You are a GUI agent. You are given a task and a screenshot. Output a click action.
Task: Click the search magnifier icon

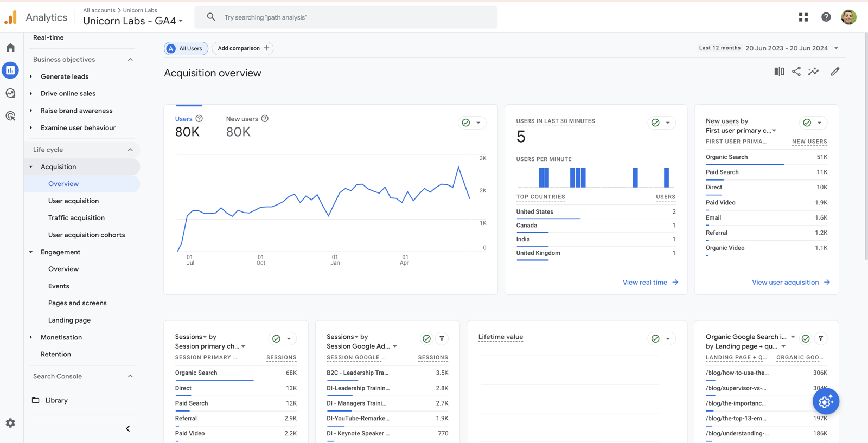coord(211,17)
